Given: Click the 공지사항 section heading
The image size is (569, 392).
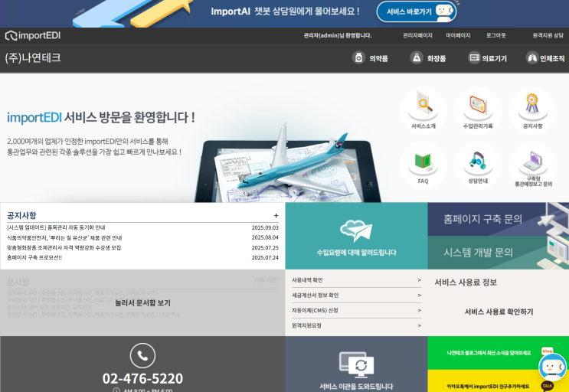Looking at the screenshot, I should 21,215.
